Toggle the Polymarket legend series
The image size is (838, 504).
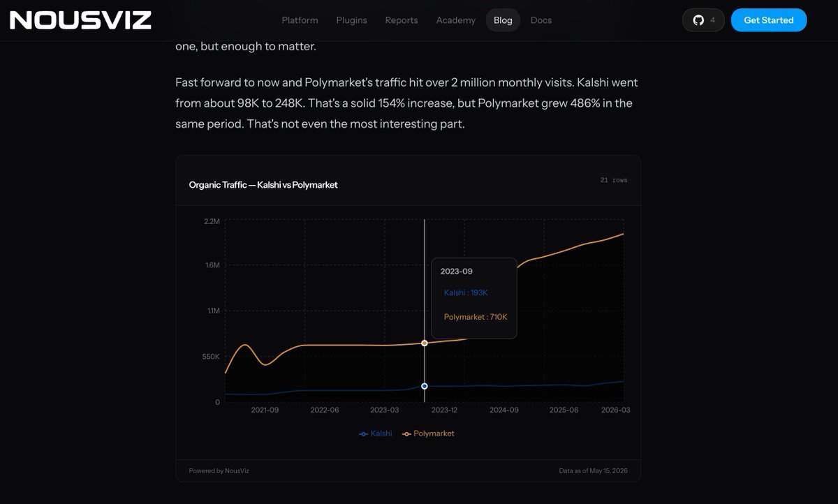point(428,433)
